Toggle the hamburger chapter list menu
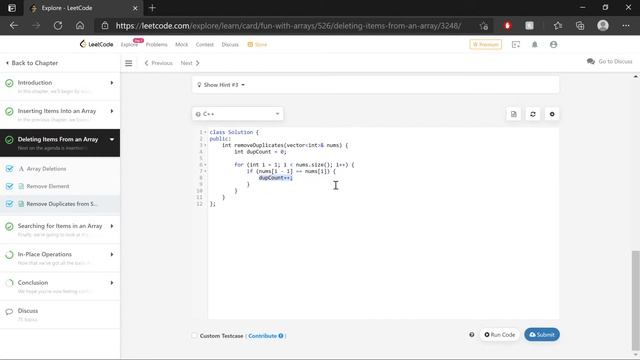This screenshot has width=640, height=360. [129, 63]
